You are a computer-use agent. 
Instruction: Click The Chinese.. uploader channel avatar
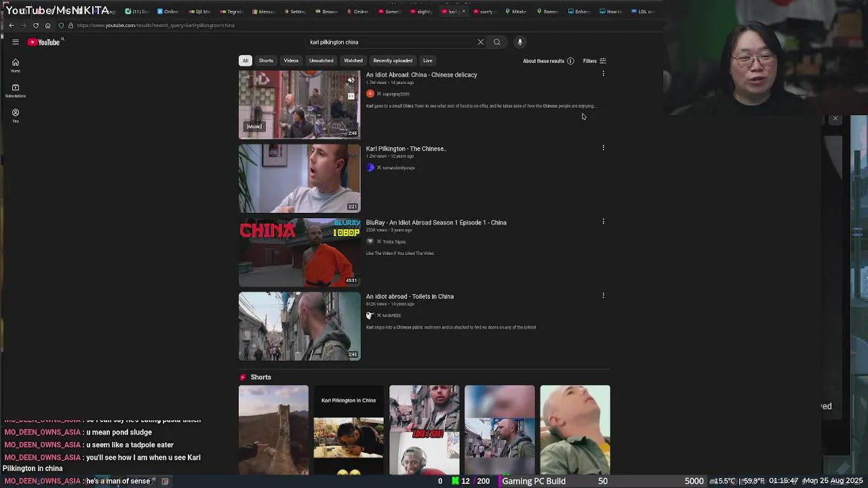coord(370,167)
